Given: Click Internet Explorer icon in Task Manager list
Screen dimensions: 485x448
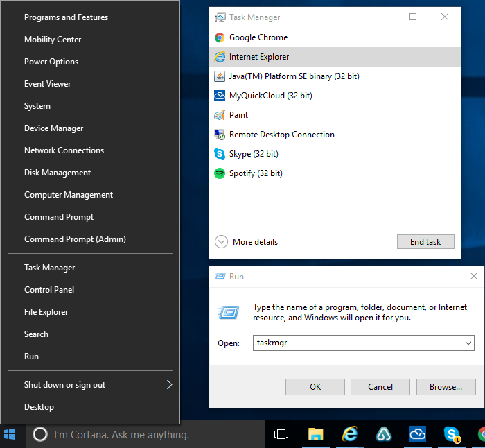Looking at the screenshot, I should coord(220,57).
